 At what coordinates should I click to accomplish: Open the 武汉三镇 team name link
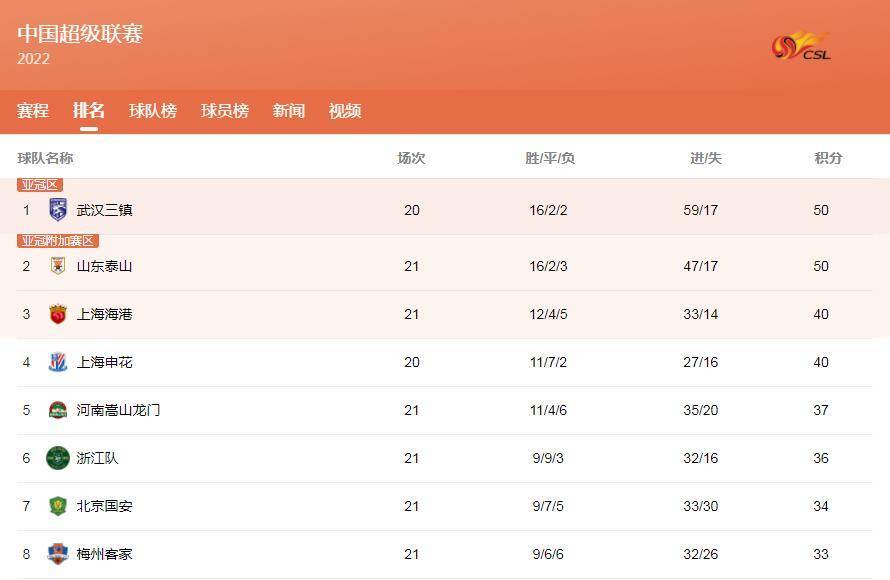coord(105,210)
